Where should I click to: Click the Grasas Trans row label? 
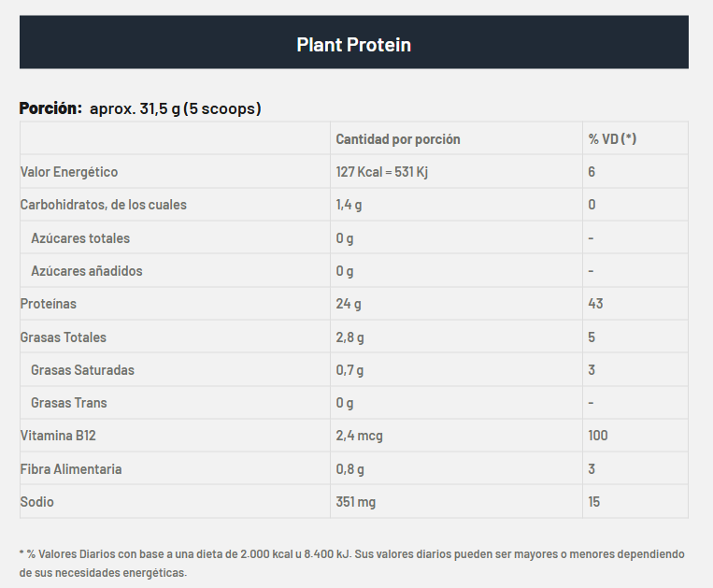coord(69,403)
